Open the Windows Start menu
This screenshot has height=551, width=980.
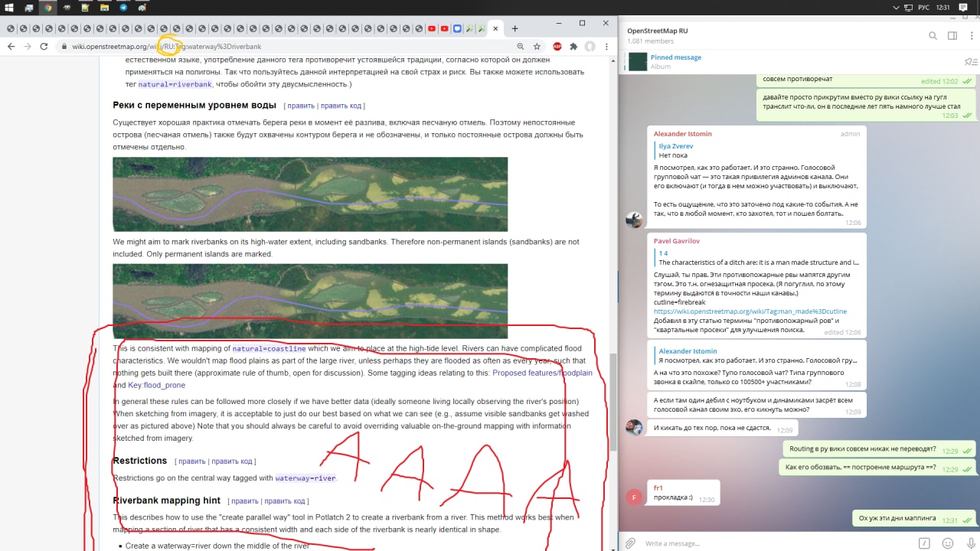pyautogui.click(x=9, y=7)
